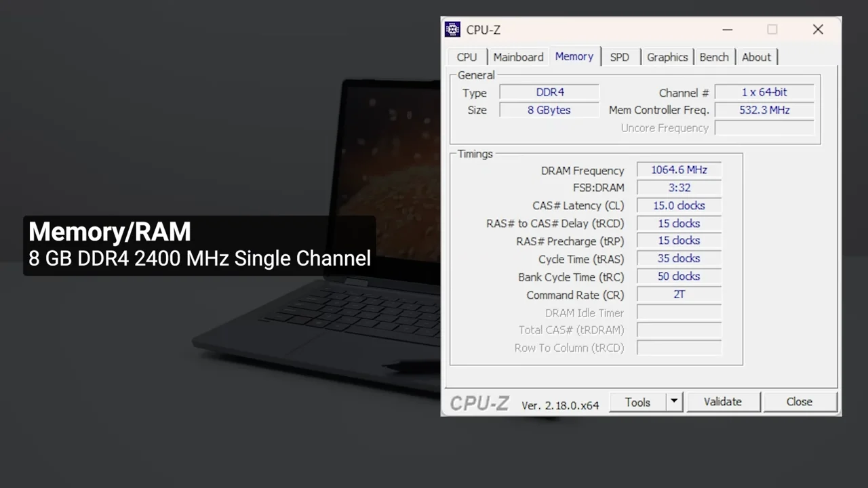The width and height of the screenshot is (868, 488).
Task: Expand the Tools dropdown arrow
Action: pyautogui.click(x=674, y=402)
